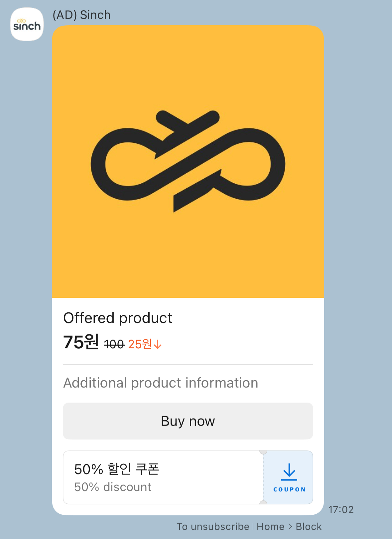This screenshot has width=392, height=539.
Task: Click the chevron between Home and Block
Action: point(290,527)
